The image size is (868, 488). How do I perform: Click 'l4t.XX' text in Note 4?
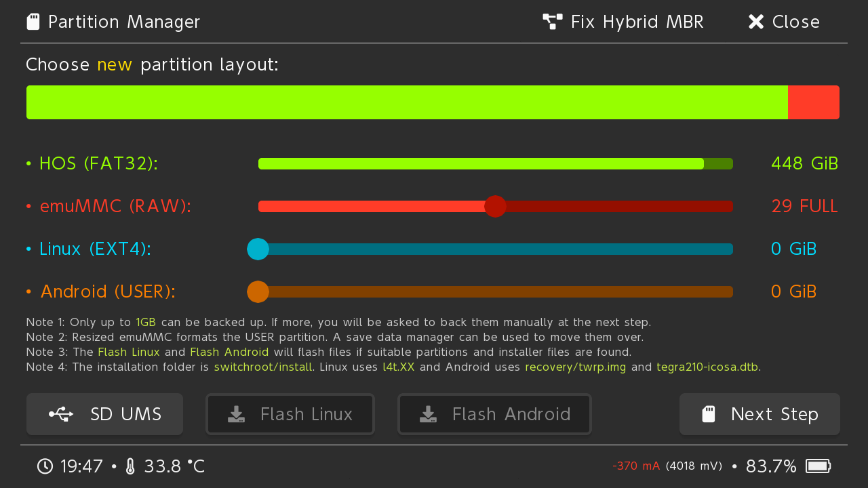pos(398,367)
